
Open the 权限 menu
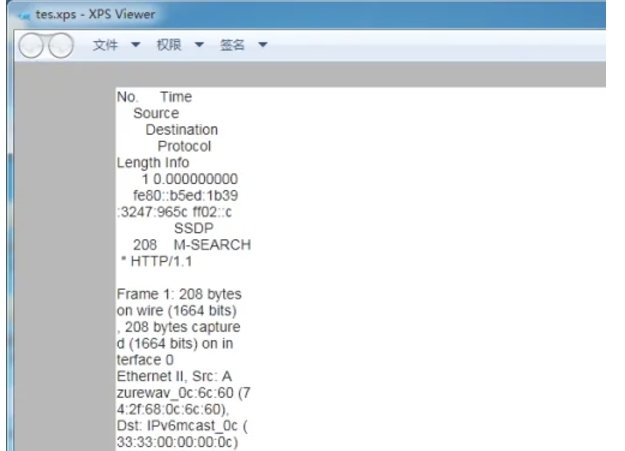(x=169, y=45)
